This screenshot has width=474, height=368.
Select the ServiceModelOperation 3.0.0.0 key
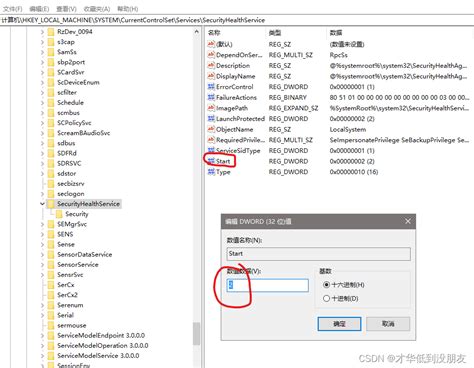tap(103, 346)
